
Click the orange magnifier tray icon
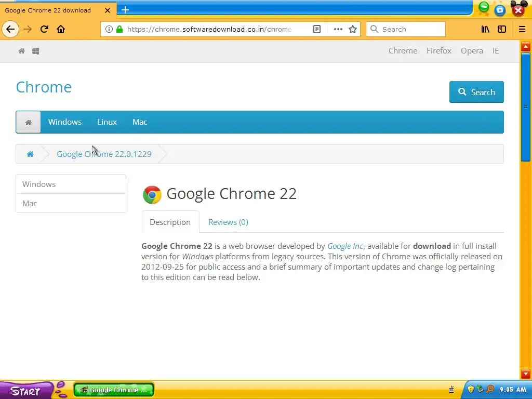point(490,389)
